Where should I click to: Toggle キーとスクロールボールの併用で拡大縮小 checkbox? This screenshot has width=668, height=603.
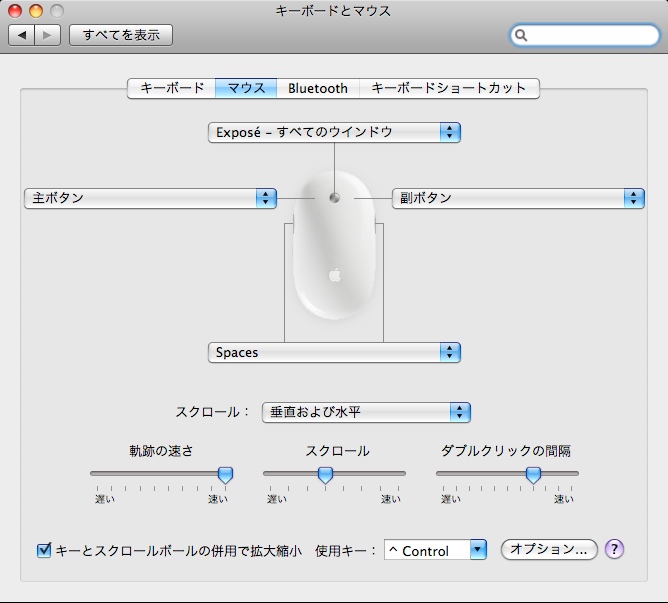coord(44,550)
